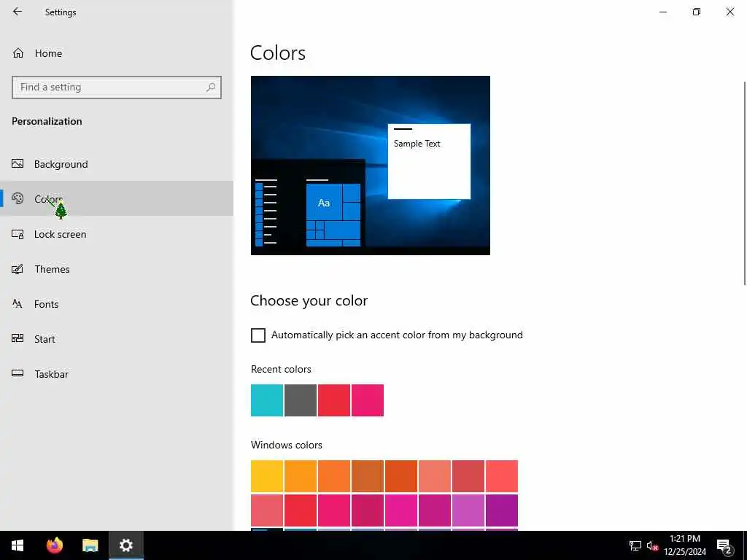Open Fonts settings
Image resolution: width=747 pixels, height=560 pixels.
click(x=117, y=304)
